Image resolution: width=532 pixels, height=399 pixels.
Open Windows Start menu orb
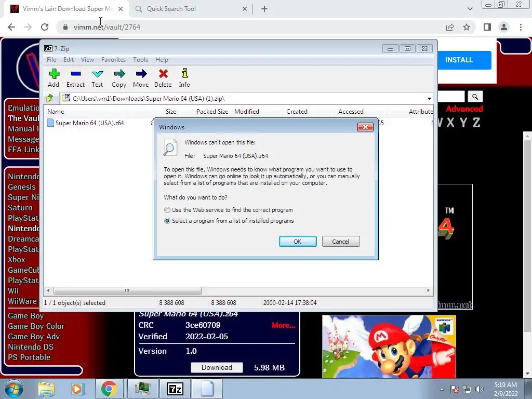(x=14, y=389)
